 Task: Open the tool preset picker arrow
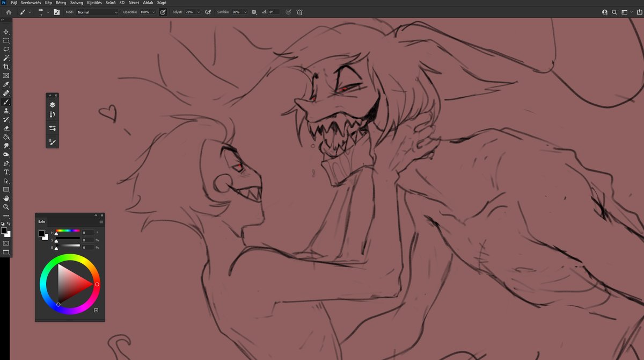coord(30,12)
